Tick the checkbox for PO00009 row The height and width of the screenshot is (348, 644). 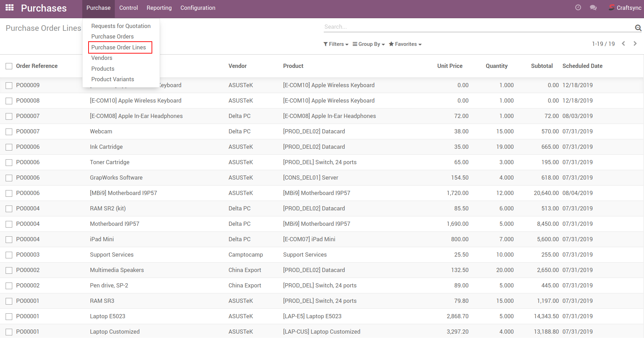pyautogui.click(x=9, y=85)
